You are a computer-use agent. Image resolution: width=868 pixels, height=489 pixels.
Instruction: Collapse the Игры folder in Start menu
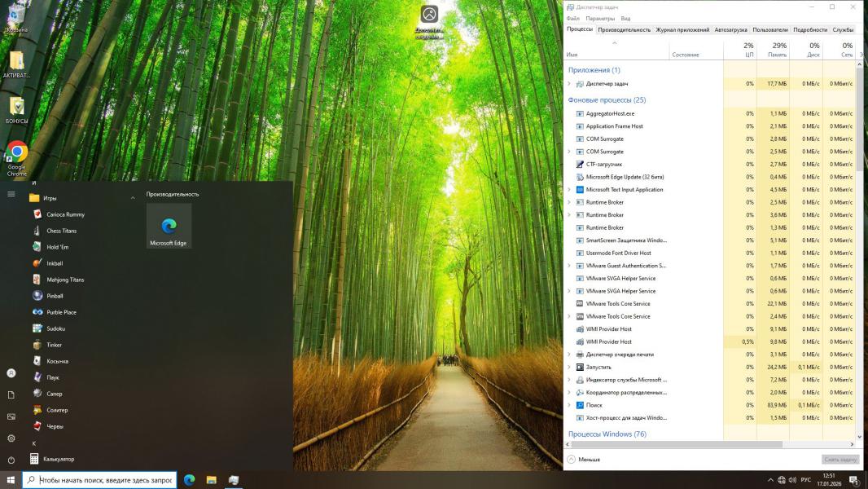133,198
